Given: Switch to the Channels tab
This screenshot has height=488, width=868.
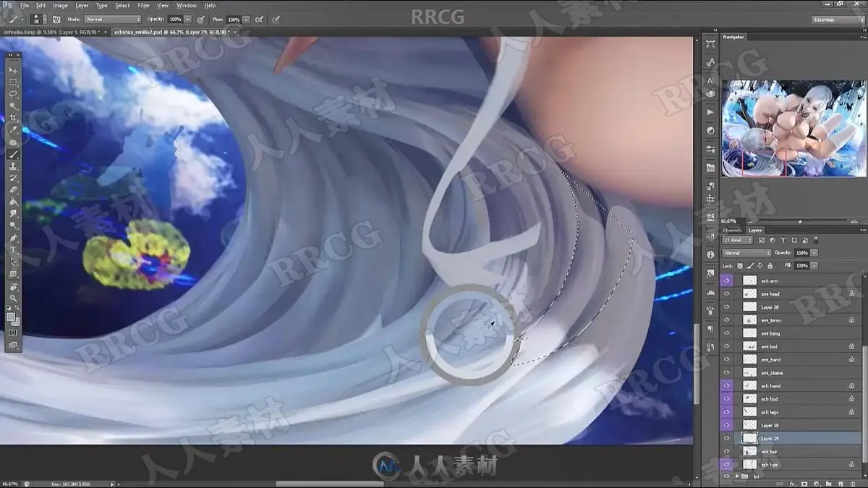Looking at the screenshot, I should [733, 230].
